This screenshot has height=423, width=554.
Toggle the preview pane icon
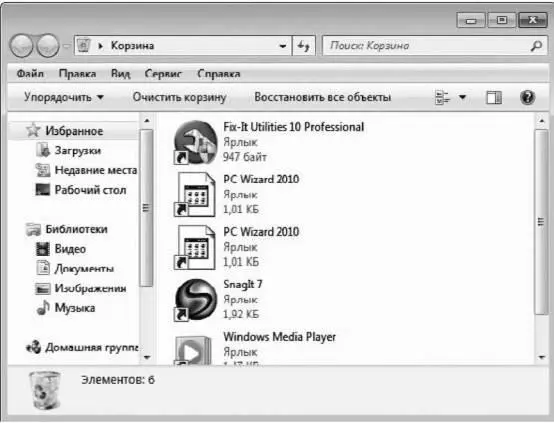[x=494, y=98]
